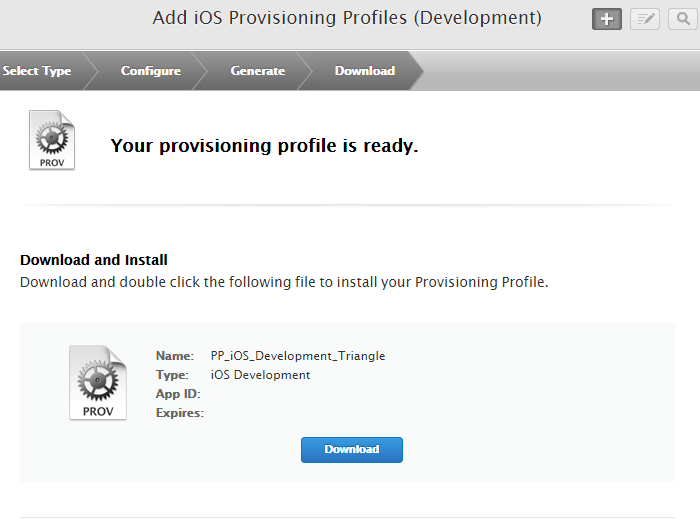The width and height of the screenshot is (700, 532).
Task: Click the Download and Install heading
Action: 94,260
